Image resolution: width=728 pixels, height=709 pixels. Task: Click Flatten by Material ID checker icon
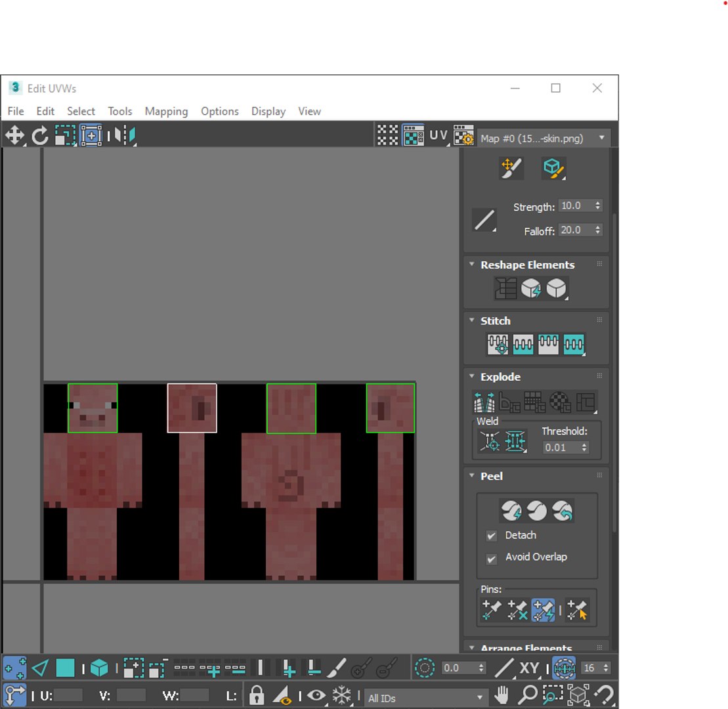(560, 402)
